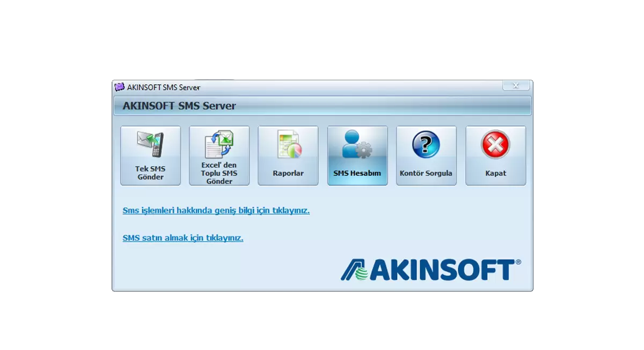This screenshot has height=350, width=644.
Task: Select the "SMS Hesabım" button label
Action: click(357, 173)
